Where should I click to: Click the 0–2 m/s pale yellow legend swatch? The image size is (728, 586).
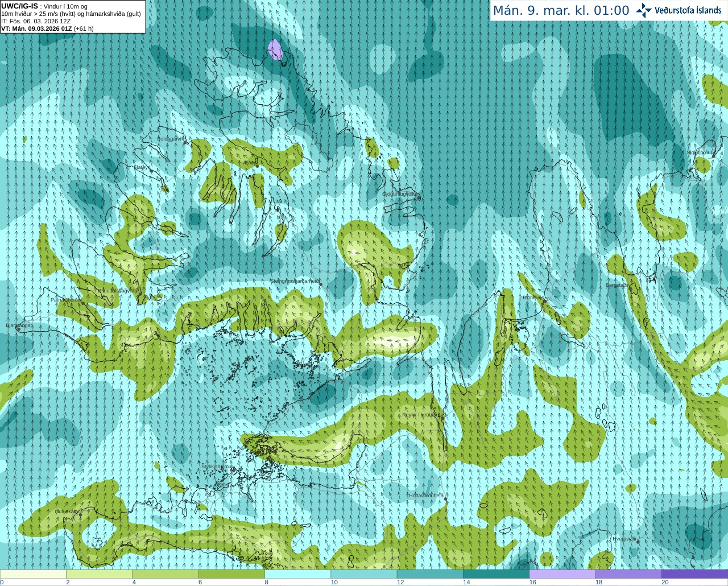(x=33, y=574)
